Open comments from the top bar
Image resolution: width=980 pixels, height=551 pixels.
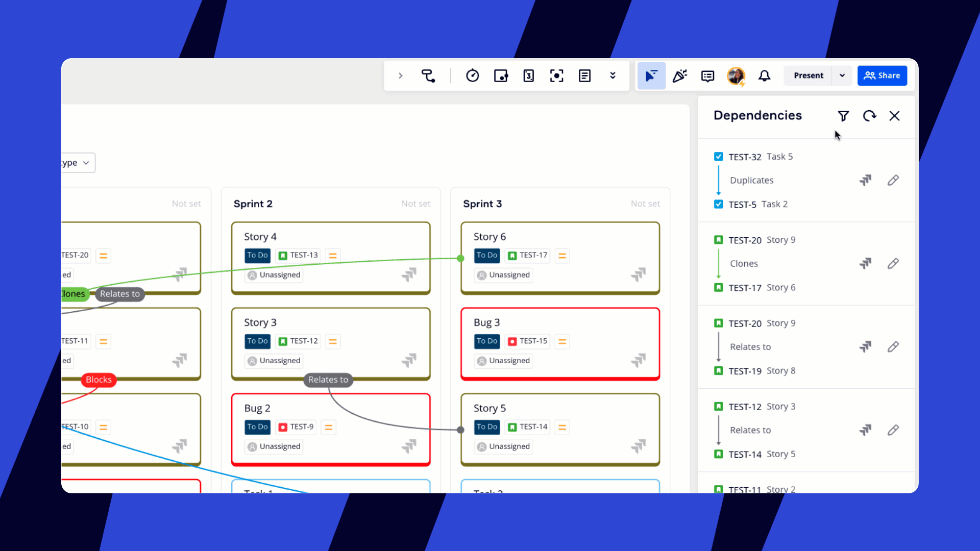pos(707,76)
